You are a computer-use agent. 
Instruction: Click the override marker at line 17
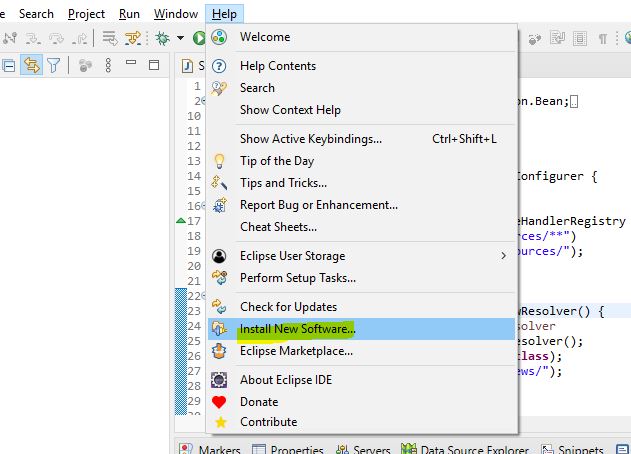(181, 221)
